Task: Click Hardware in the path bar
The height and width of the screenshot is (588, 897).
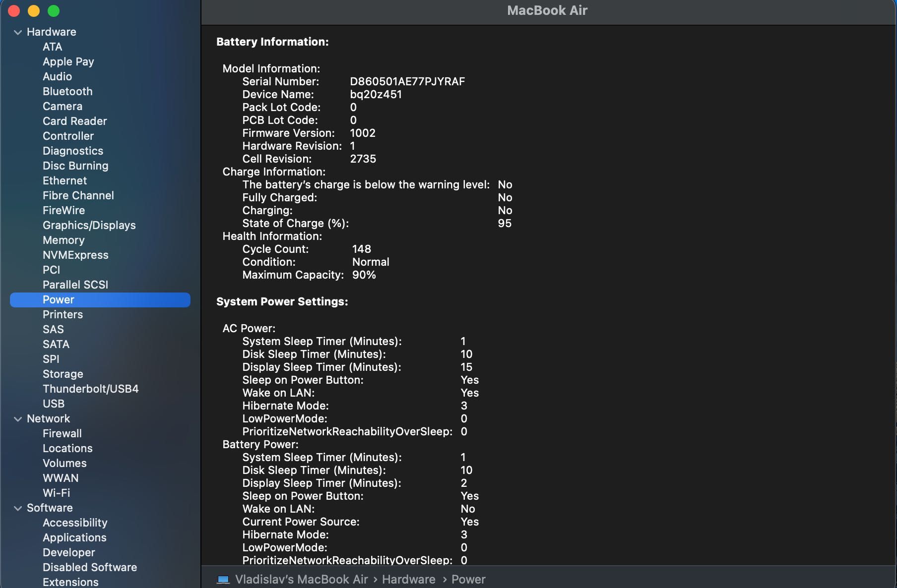Action: [x=409, y=579]
